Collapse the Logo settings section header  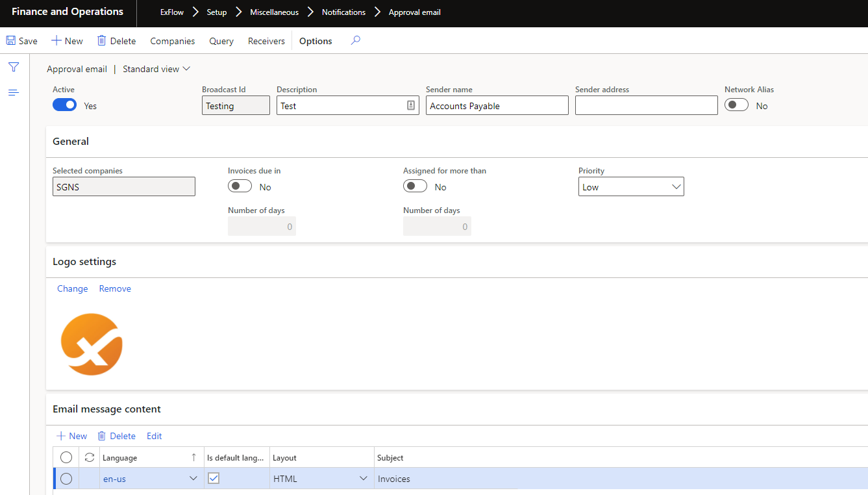[x=456, y=261]
